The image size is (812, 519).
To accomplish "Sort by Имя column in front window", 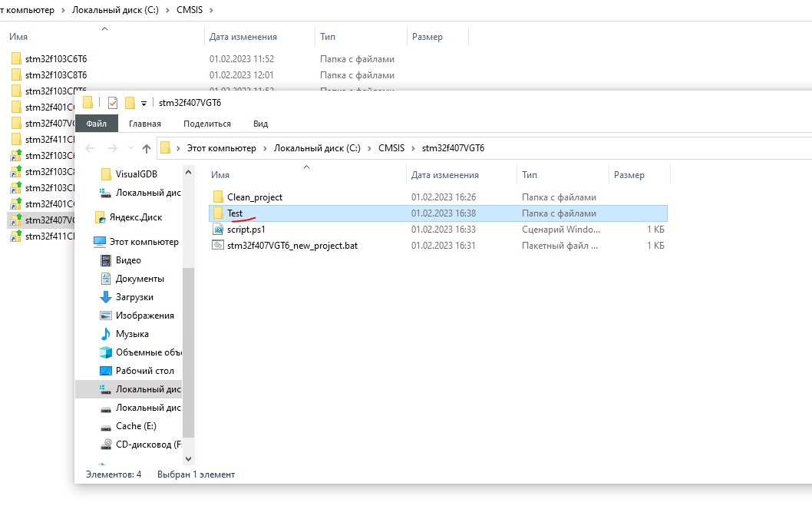I will pyautogui.click(x=306, y=175).
